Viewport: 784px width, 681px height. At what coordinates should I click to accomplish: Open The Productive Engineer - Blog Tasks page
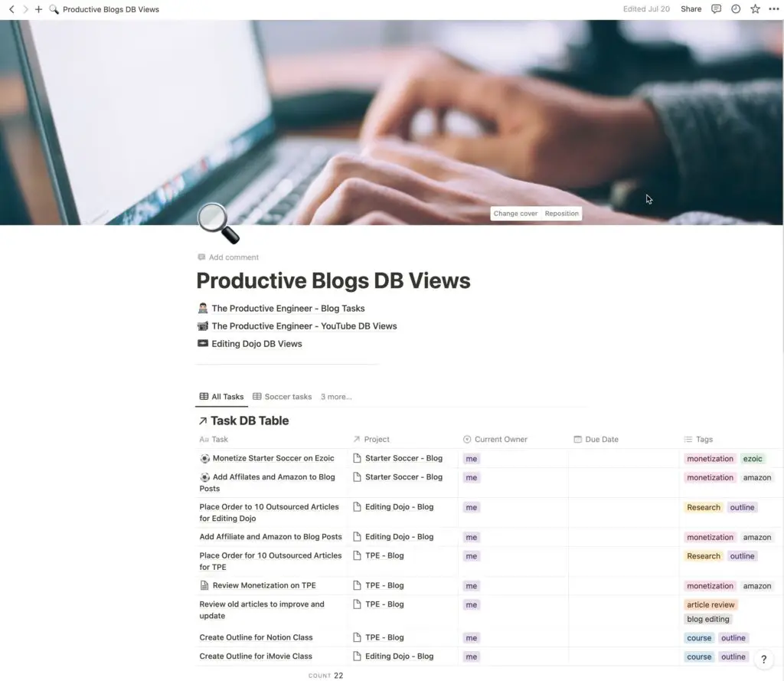coord(288,308)
